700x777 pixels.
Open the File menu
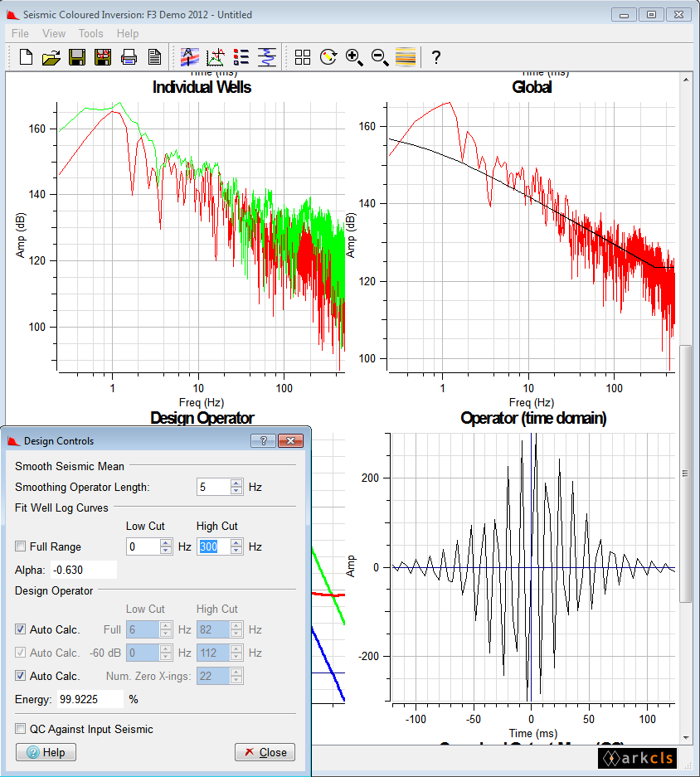coord(21,33)
